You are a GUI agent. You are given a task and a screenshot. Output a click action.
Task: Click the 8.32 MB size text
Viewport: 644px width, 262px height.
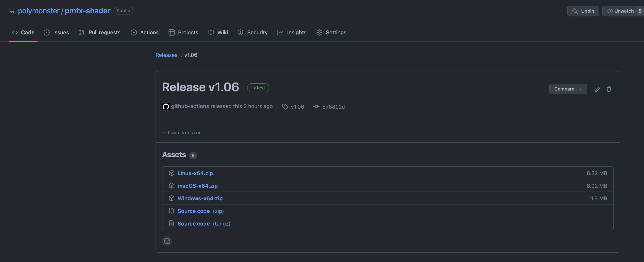[597, 173]
